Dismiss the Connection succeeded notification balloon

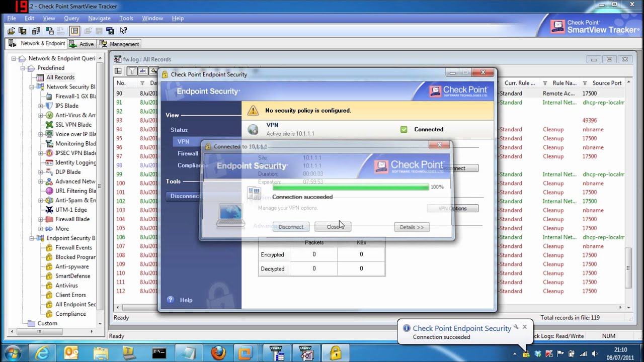(x=525, y=327)
